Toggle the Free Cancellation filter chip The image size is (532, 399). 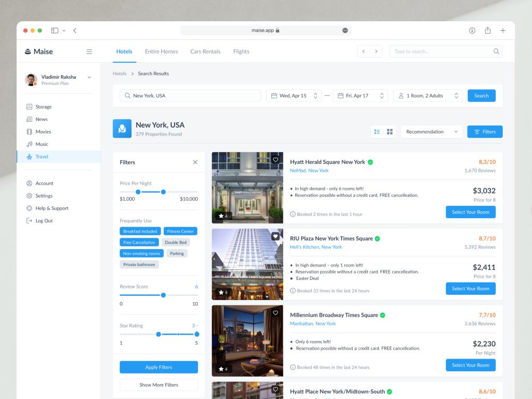pos(139,242)
